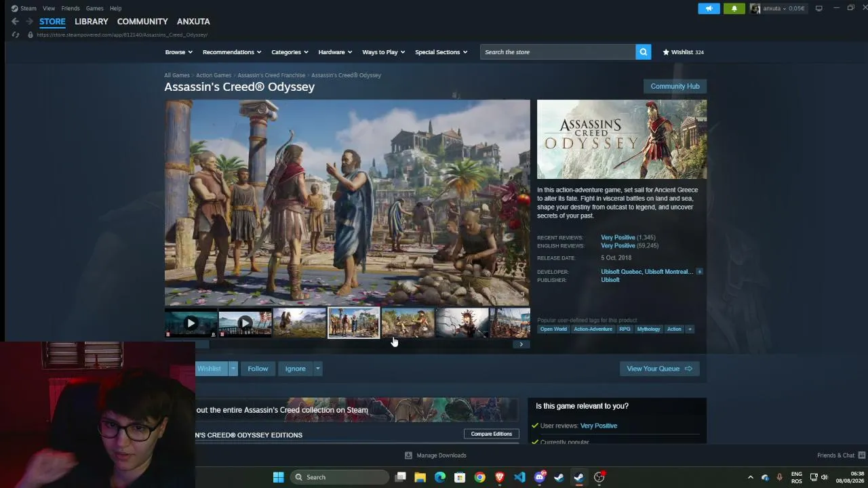Click the site lock icon beside the URL
This screenshot has width=868, height=488.
click(30, 35)
